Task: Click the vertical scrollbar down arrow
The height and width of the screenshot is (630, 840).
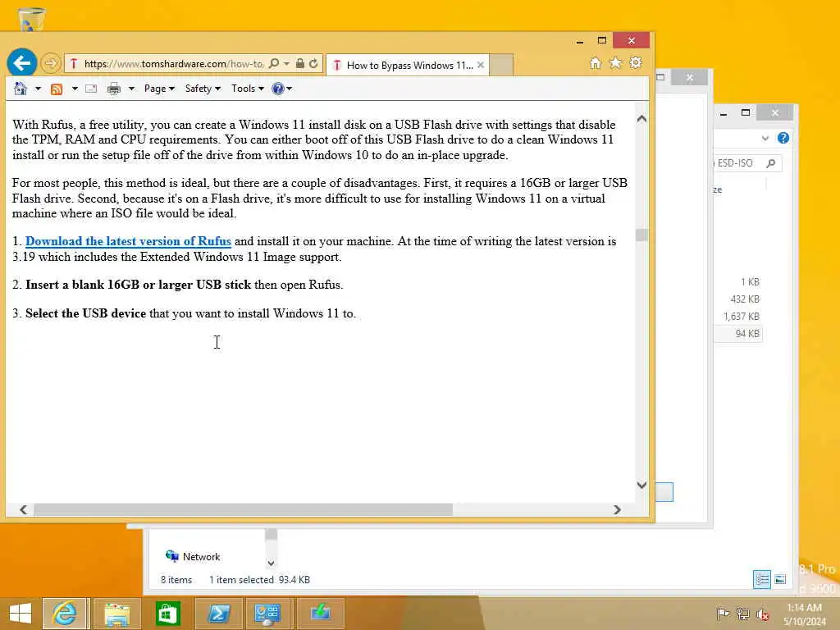Action: pyautogui.click(x=641, y=485)
